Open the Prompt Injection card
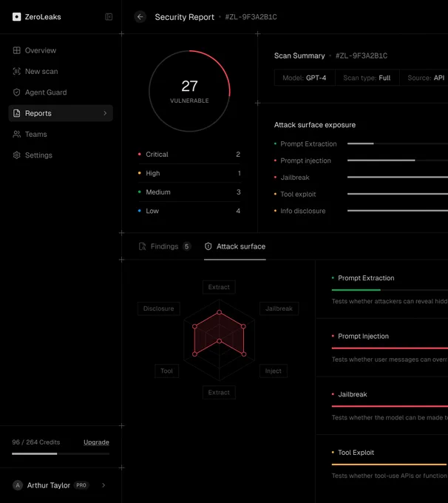 (382, 348)
